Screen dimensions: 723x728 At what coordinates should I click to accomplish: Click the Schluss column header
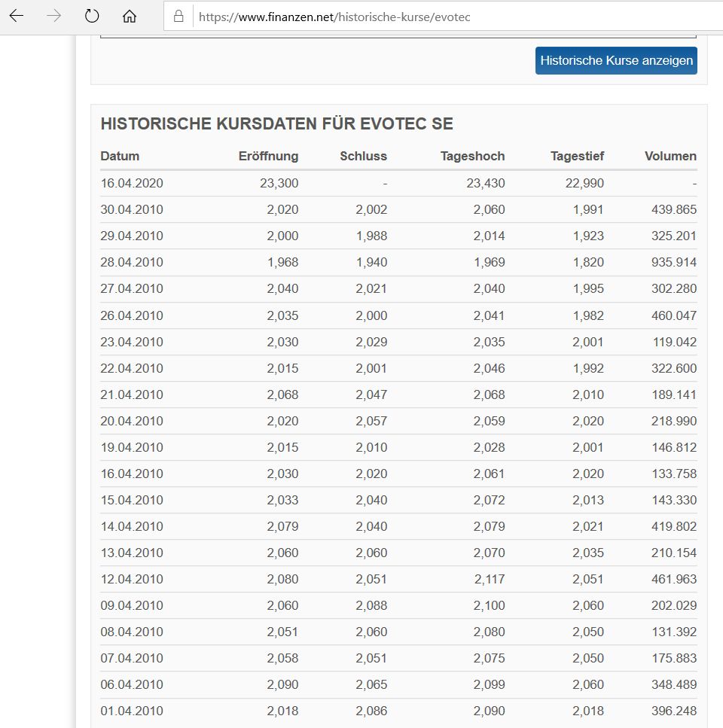(363, 156)
